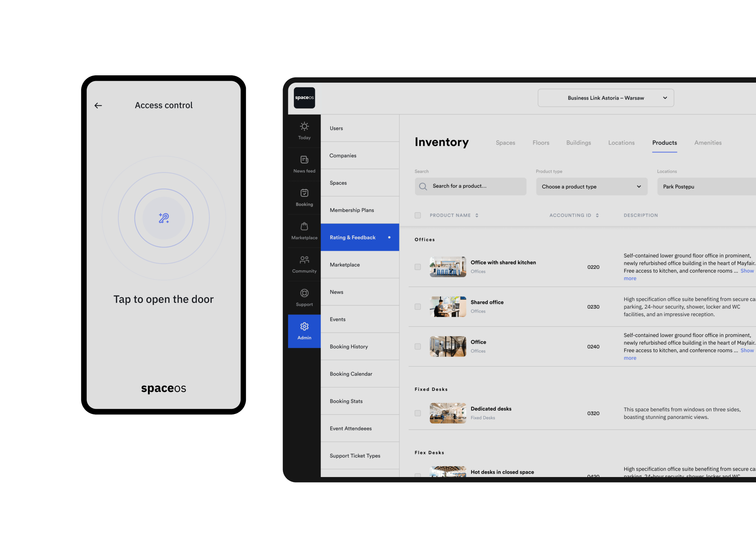Select the Admin gear in the sidebar
Viewport: 756px width, 560px height.
click(x=304, y=331)
